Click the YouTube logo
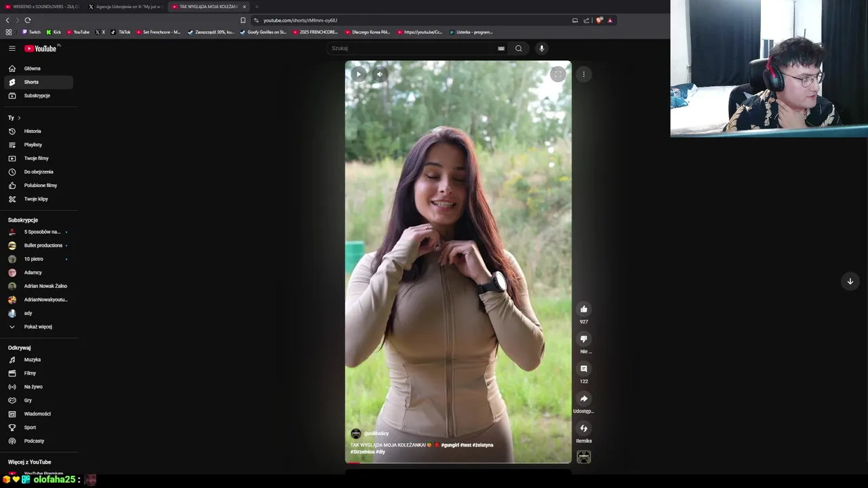This screenshot has width=868, height=488. tap(41, 48)
